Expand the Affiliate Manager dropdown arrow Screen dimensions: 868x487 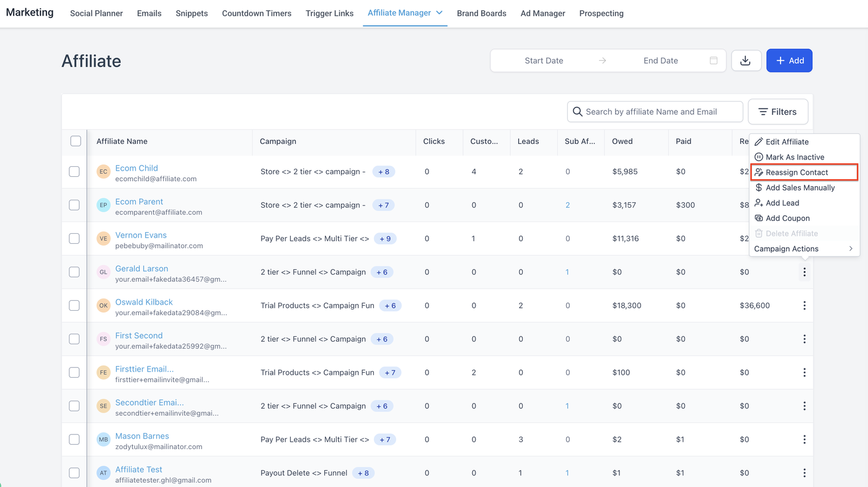[440, 12]
